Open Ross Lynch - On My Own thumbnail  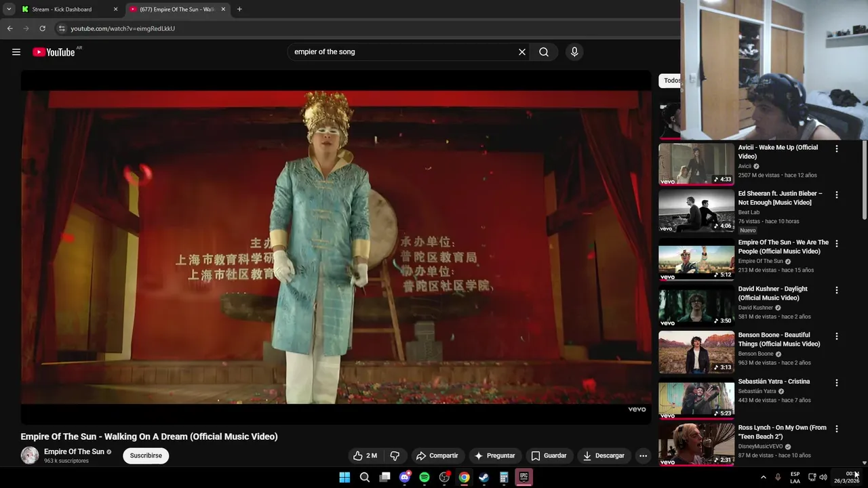pyautogui.click(x=696, y=444)
